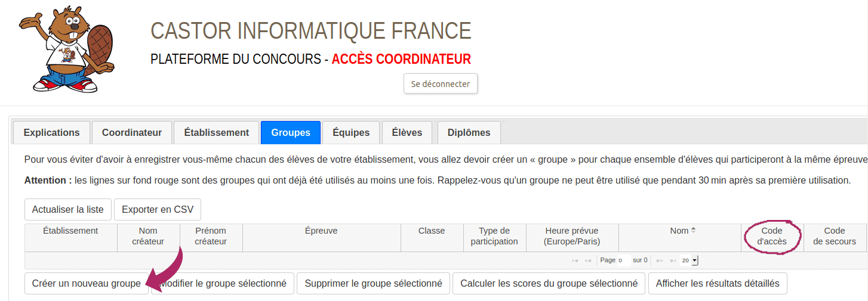868x301 pixels.
Task: Click previous page arrow in pager
Action: 588,260
